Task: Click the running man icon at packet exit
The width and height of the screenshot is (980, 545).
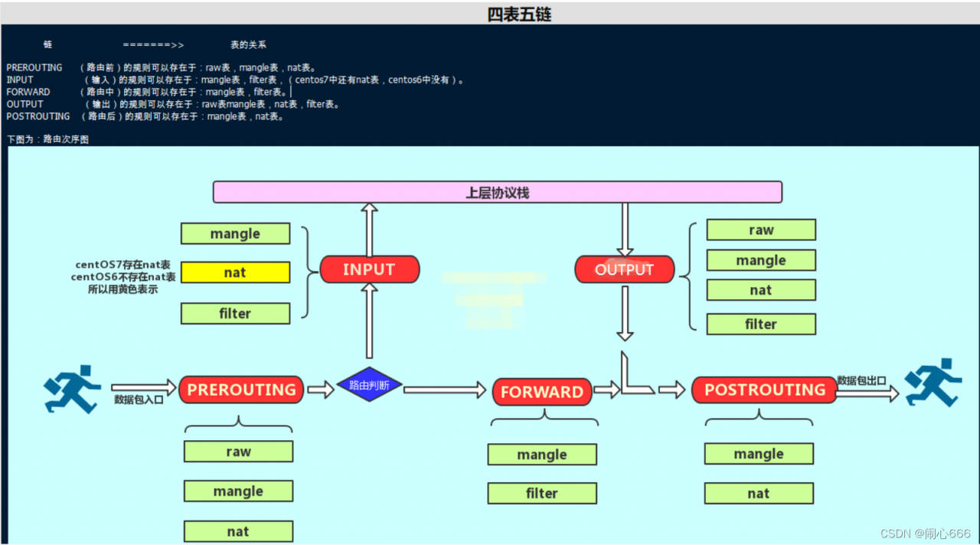Action: click(933, 383)
